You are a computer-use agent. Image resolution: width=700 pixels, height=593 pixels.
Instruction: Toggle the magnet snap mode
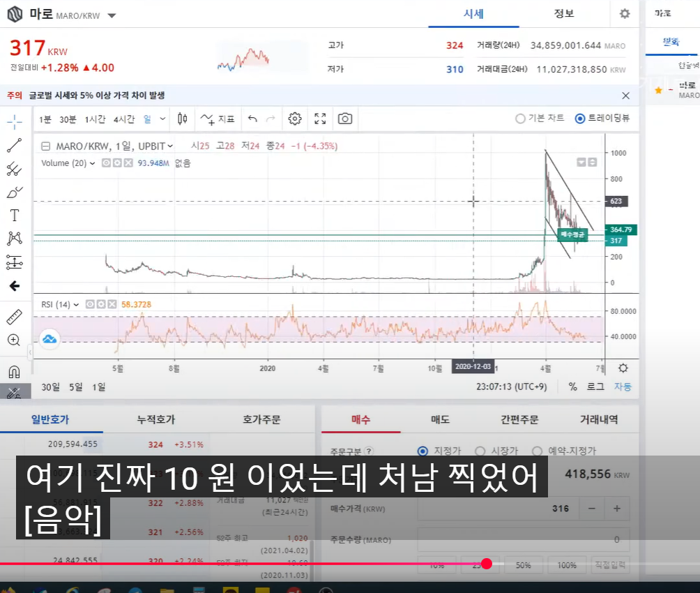14,372
